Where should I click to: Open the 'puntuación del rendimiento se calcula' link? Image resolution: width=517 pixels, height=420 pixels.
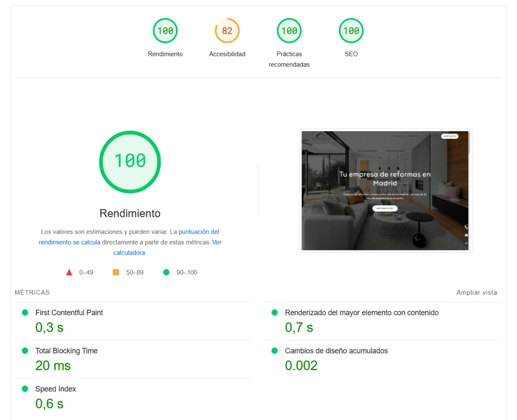coord(198,232)
